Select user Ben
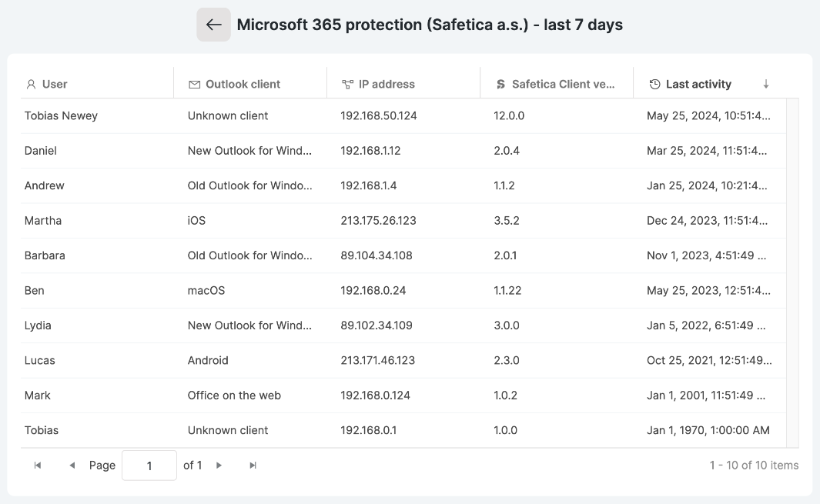820x504 pixels. click(x=35, y=291)
